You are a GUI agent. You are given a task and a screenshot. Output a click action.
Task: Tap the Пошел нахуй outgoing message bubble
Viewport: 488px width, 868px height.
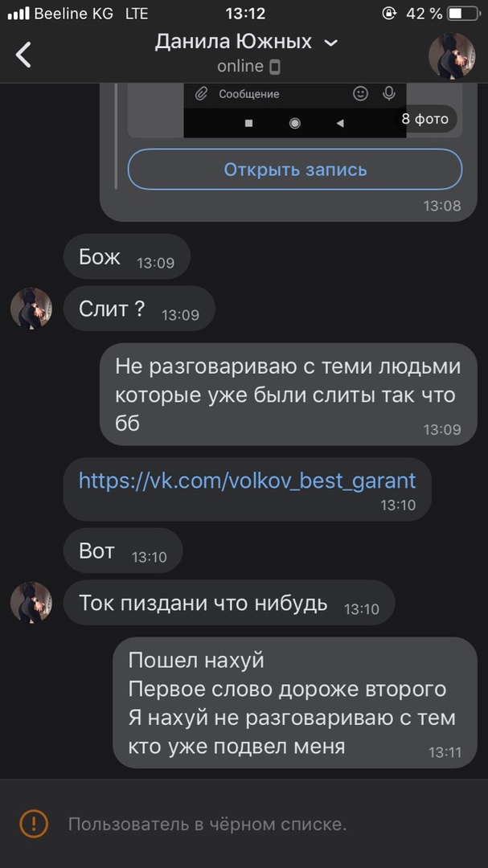point(295,702)
